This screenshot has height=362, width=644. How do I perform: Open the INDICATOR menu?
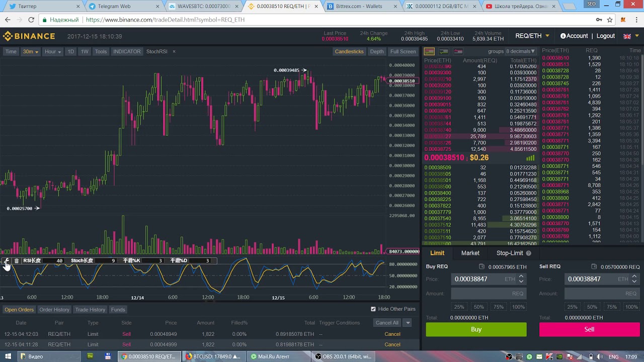[127, 51]
